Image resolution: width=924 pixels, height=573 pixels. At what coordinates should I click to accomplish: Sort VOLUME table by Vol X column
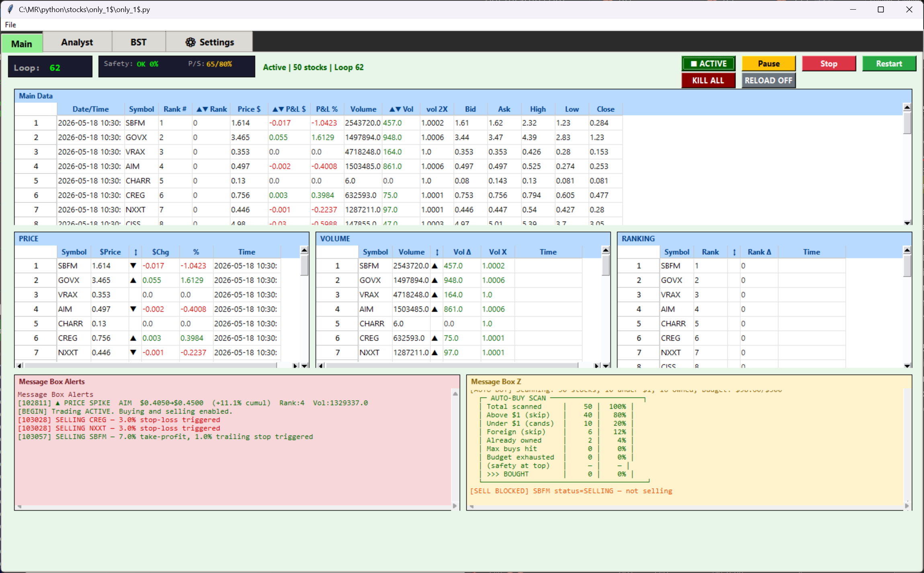[498, 252]
